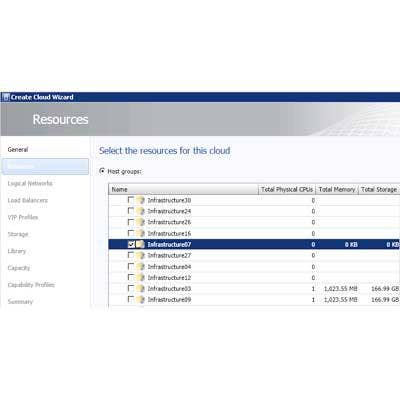Viewport: 400px width, 400px height.
Task: Click the Infrastructure27 folder icon
Action: point(140,255)
